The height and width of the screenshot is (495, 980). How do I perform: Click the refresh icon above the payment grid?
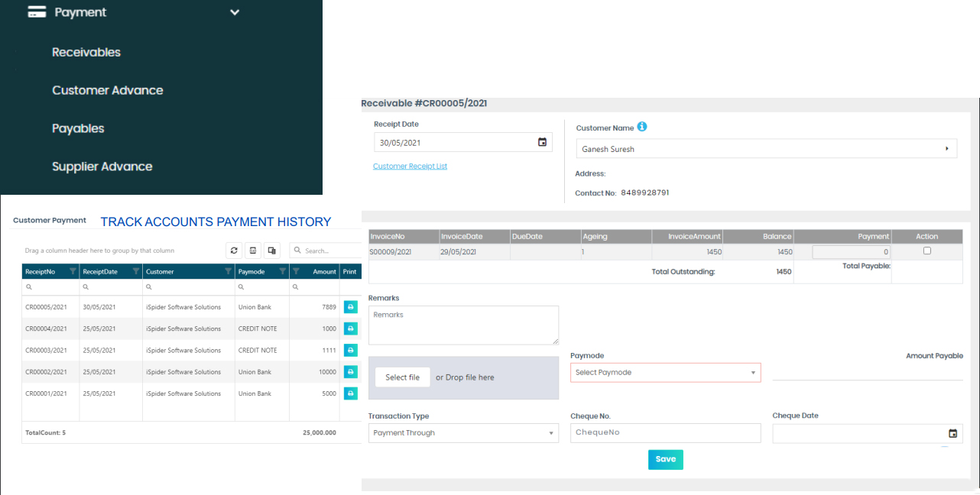tap(234, 251)
